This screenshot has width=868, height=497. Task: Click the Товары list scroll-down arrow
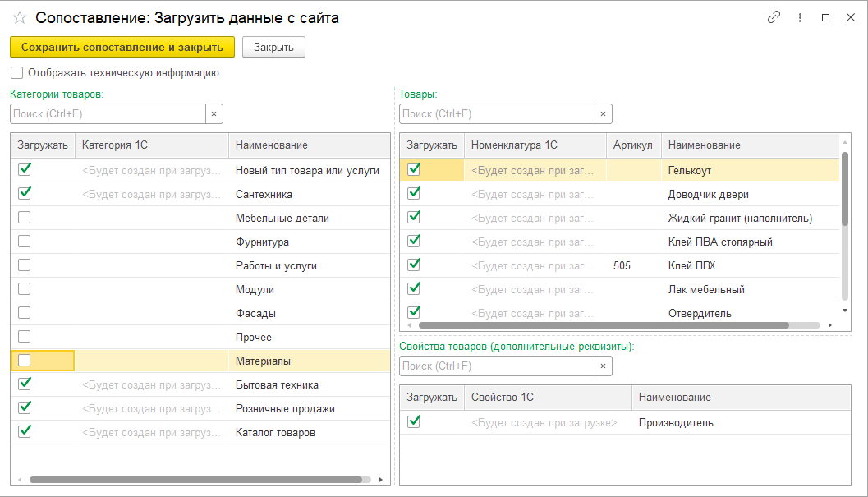[845, 310]
